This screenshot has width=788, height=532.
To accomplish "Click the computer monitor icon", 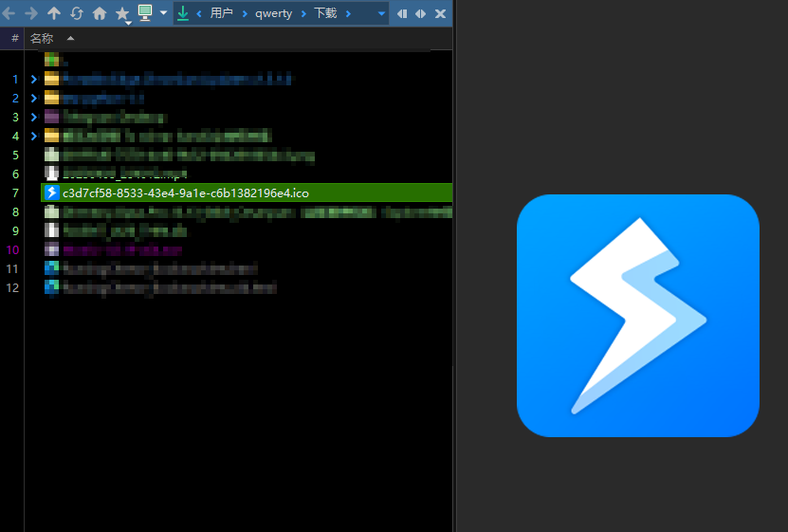I will tap(145, 13).
